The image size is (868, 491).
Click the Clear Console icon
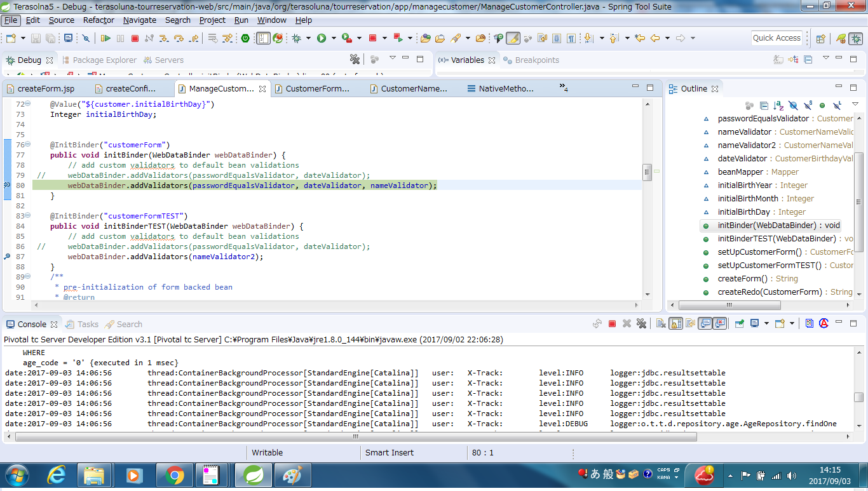pos(661,324)
